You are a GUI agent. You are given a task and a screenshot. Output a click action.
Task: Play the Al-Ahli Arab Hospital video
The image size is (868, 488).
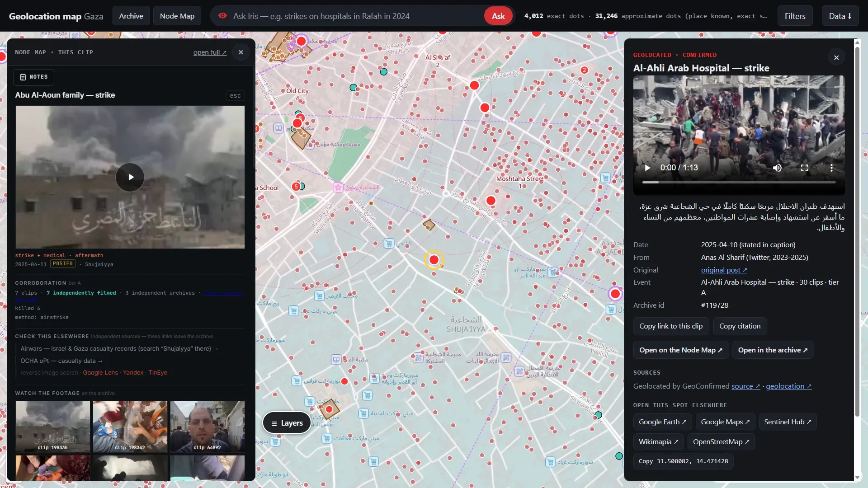(647, 168)
